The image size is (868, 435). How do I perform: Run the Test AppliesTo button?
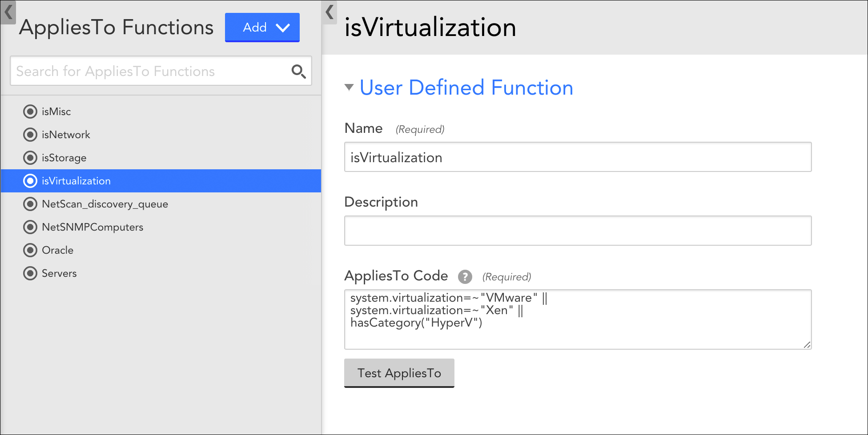click(399, 373)
